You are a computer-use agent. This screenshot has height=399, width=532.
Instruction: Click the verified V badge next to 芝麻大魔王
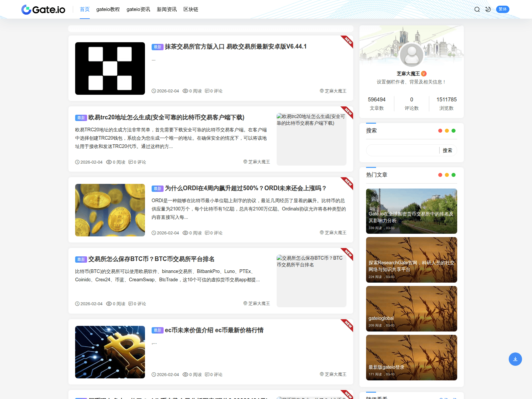(x=424, y=74)
